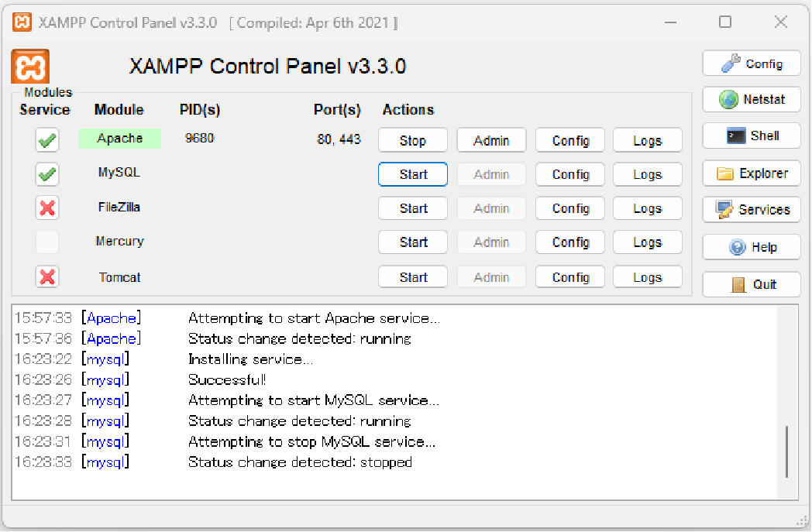Select the Tomcat module name label

coord(119,277)
